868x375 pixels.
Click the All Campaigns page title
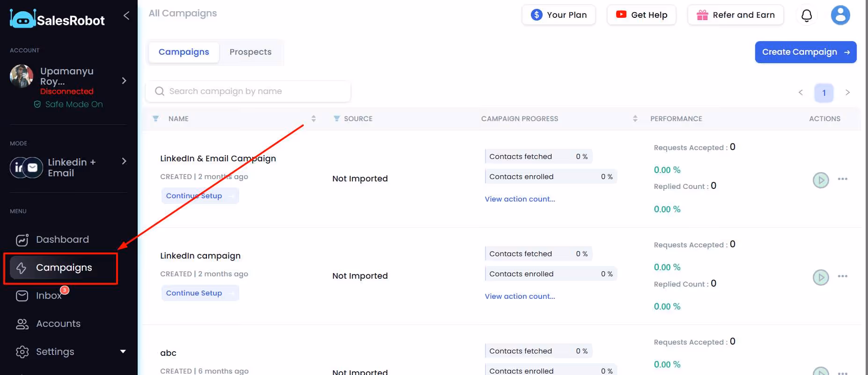183,14
